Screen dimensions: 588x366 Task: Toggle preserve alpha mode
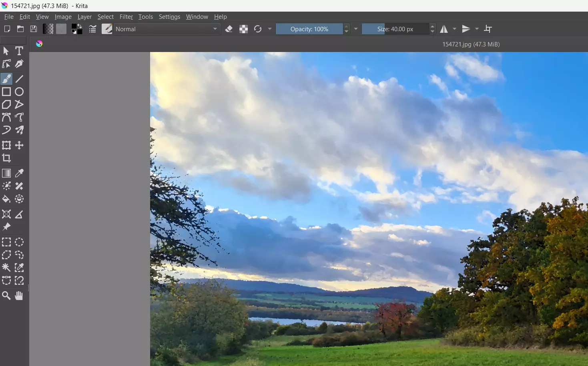click(243, 29)
